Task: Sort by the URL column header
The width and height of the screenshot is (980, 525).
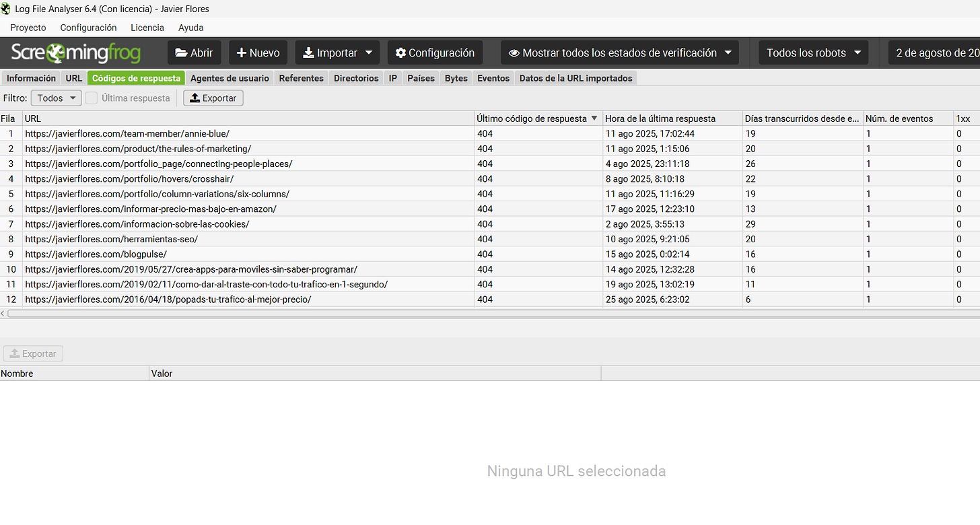Action: point(248,118)
